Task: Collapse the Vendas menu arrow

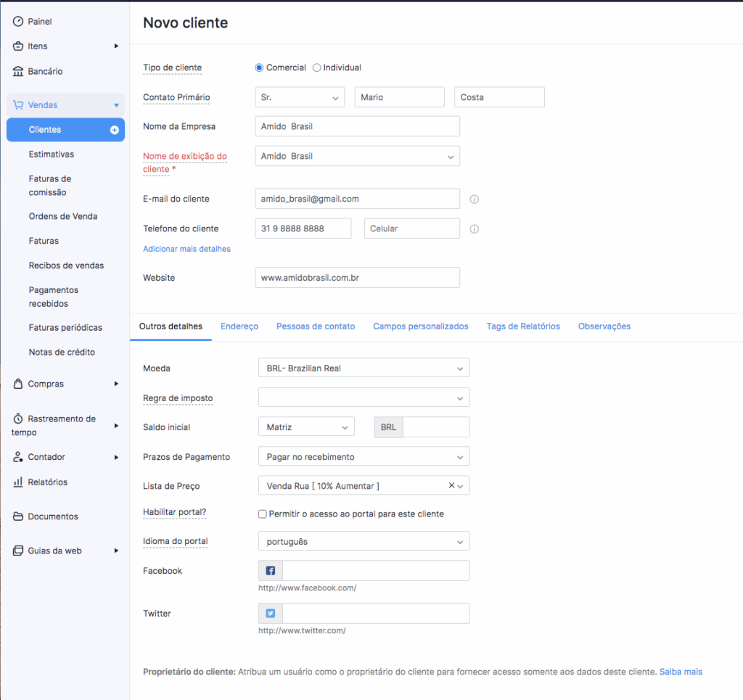Action: [116, 105]
